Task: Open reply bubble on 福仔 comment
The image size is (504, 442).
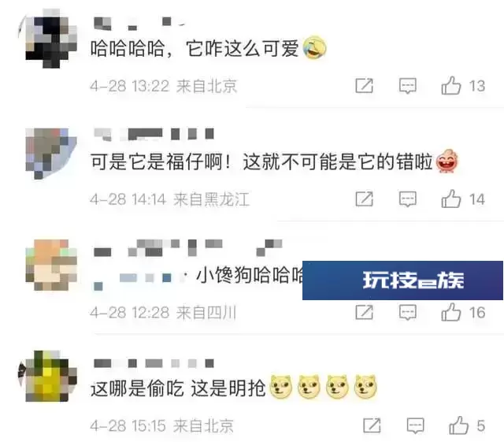Action: click(408, 199)
